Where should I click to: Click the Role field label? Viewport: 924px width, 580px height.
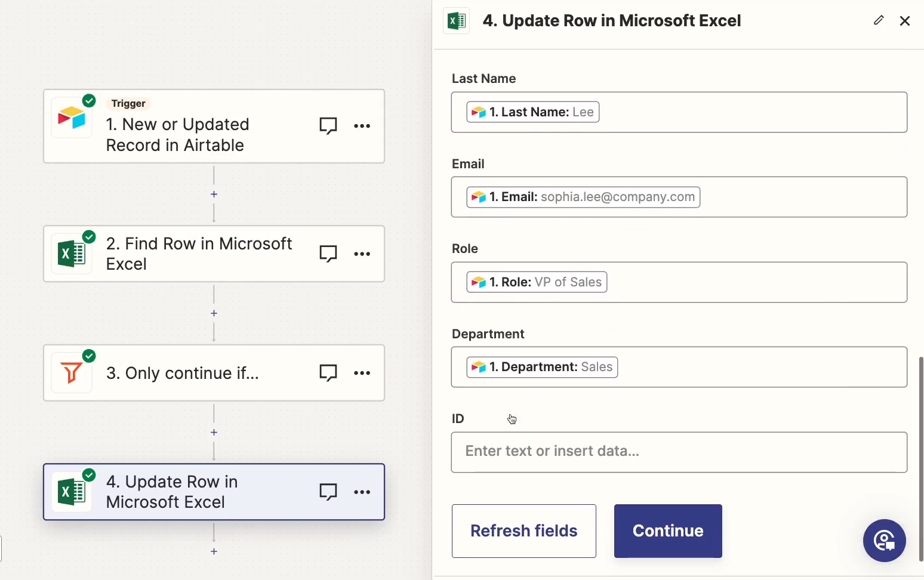(x=465, y=249)
